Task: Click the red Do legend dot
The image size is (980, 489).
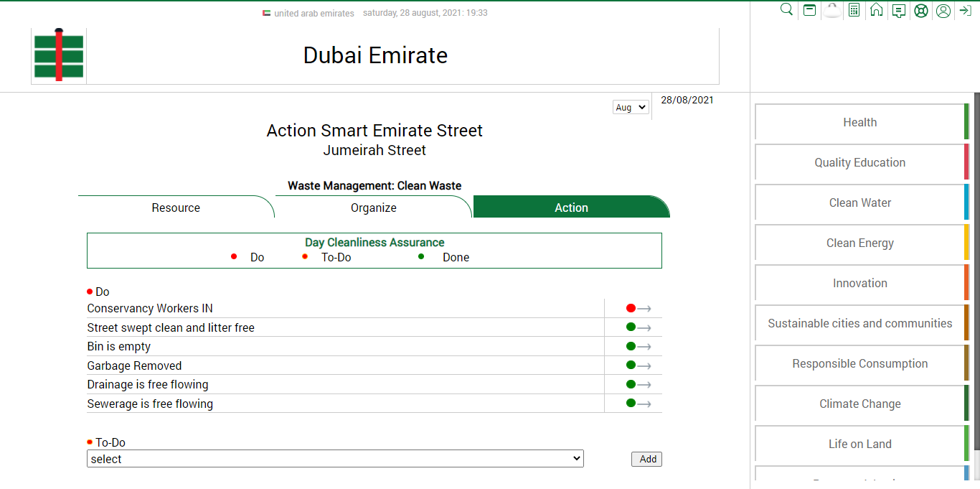Action: click(x=234, y=256)
